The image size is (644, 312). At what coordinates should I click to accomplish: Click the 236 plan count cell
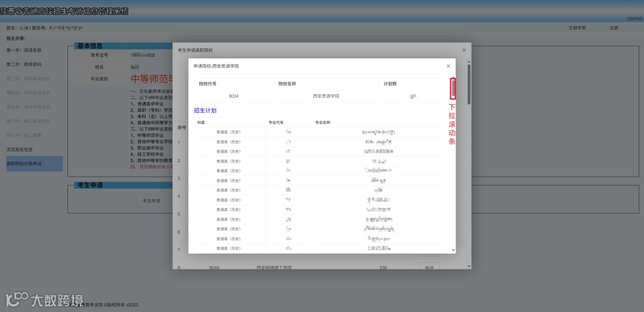pos(383,268)
